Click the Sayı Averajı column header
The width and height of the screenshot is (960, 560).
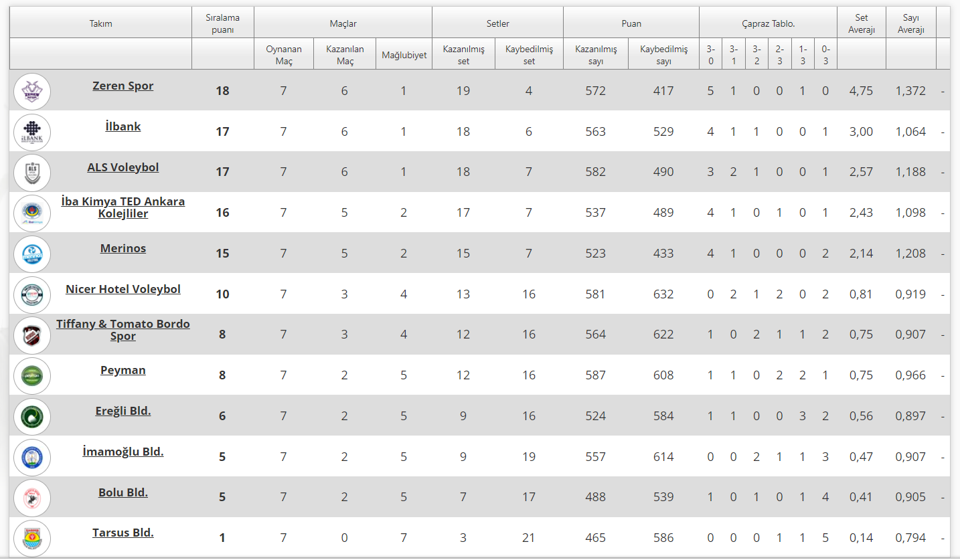click(910, 23)
